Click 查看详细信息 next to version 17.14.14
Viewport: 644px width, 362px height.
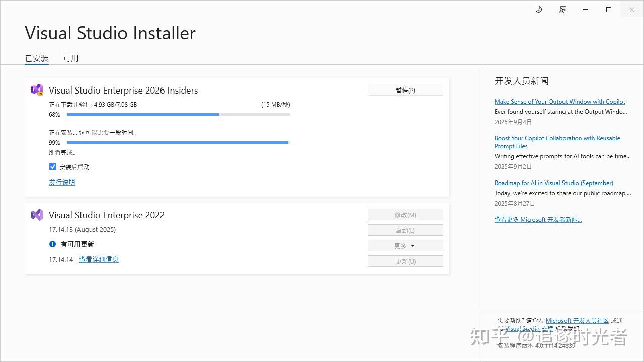click(x=98, y=259)
